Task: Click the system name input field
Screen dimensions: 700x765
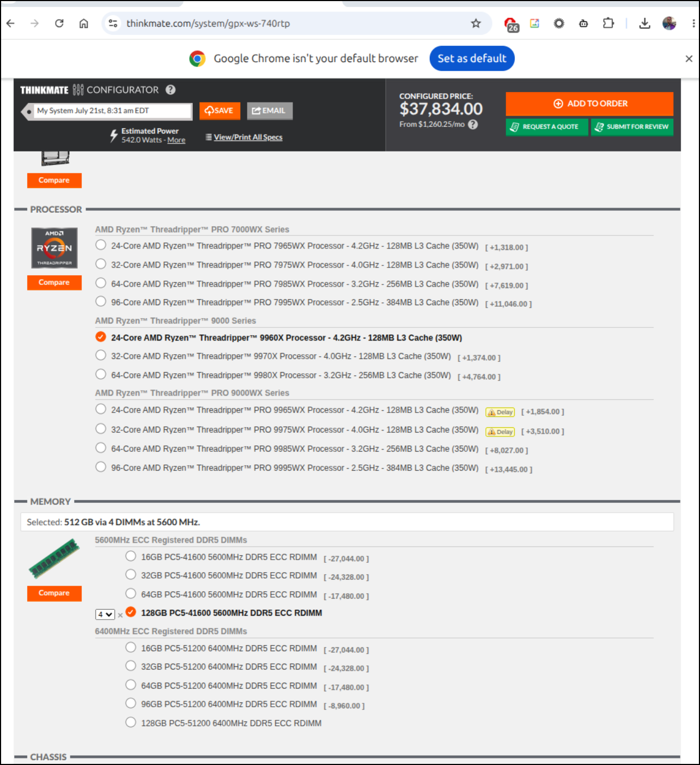Action: click(113, 111)
